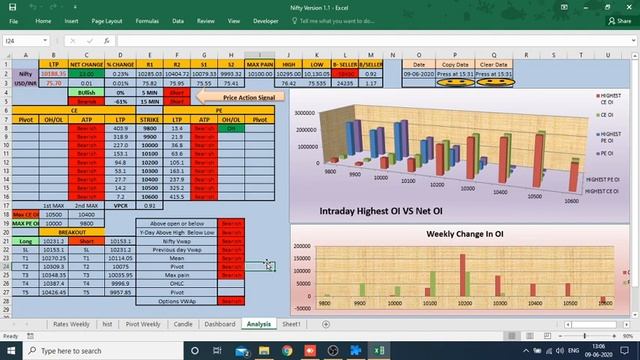Screen dimensions: 640x360
Task: Select the BREAKOUT header cell
Action: 72,232
